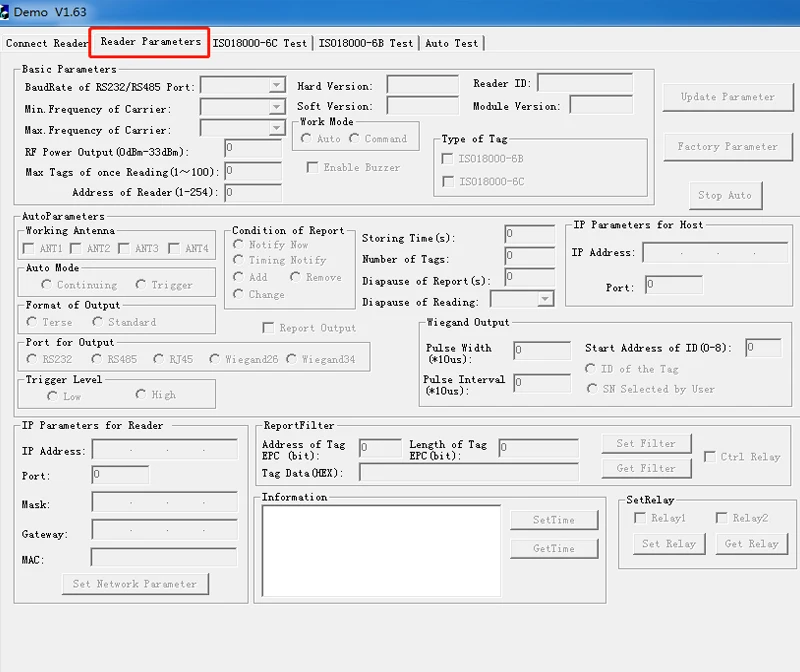Select Trigger auto mode
Viewport: 800px width, 672px height.
pyautogui.click(x=141, y=284)
